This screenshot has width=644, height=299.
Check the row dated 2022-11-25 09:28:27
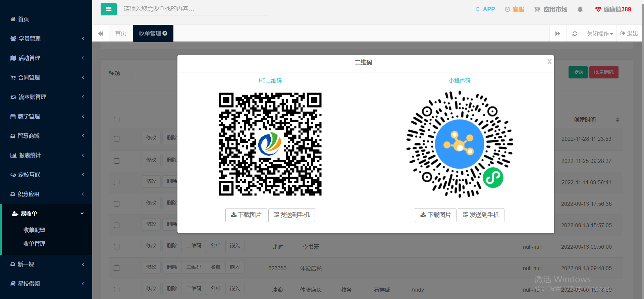117,161
